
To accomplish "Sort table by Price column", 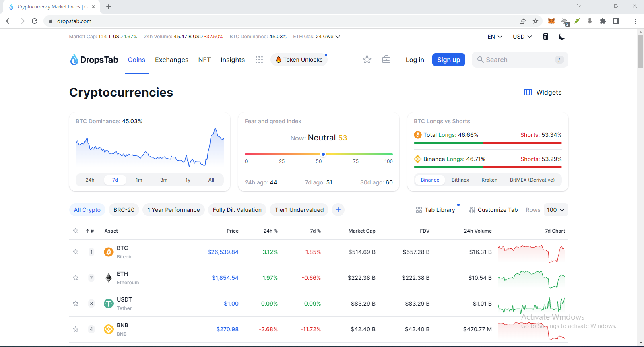I will 233,231.
